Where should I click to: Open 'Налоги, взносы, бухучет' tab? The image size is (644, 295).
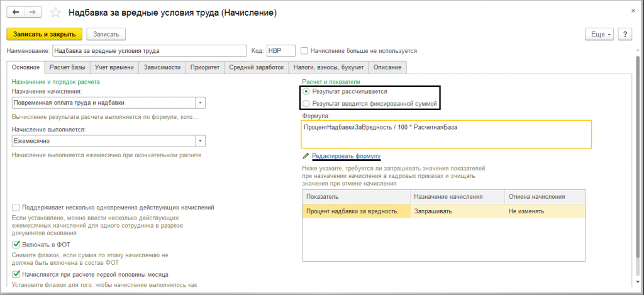329,67
